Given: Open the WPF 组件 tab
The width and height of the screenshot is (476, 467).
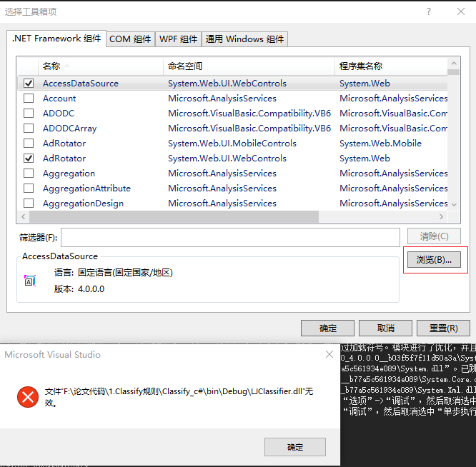Looking at the screenshot, I should pos(179,39).
